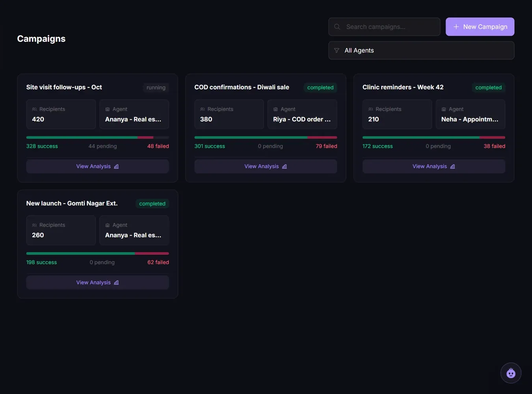Open the chatbot assistant bubble
This screenshot has height=394, width=532.
coord(511,373)
